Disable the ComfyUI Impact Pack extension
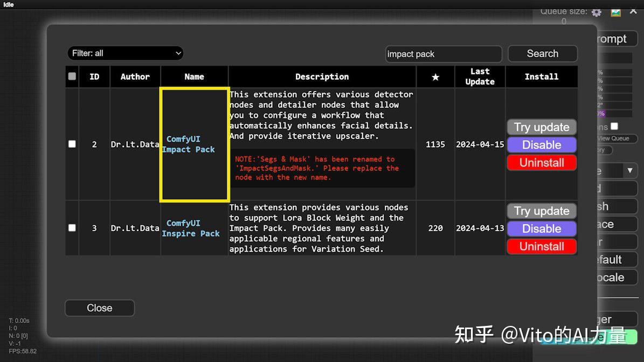644x362 pixels. [x=542, y=144]
